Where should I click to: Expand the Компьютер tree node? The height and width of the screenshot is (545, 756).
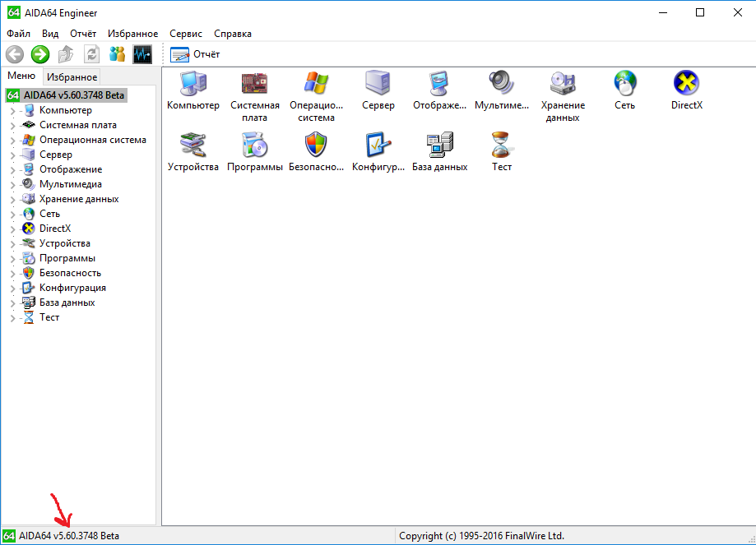click(12, 110)
